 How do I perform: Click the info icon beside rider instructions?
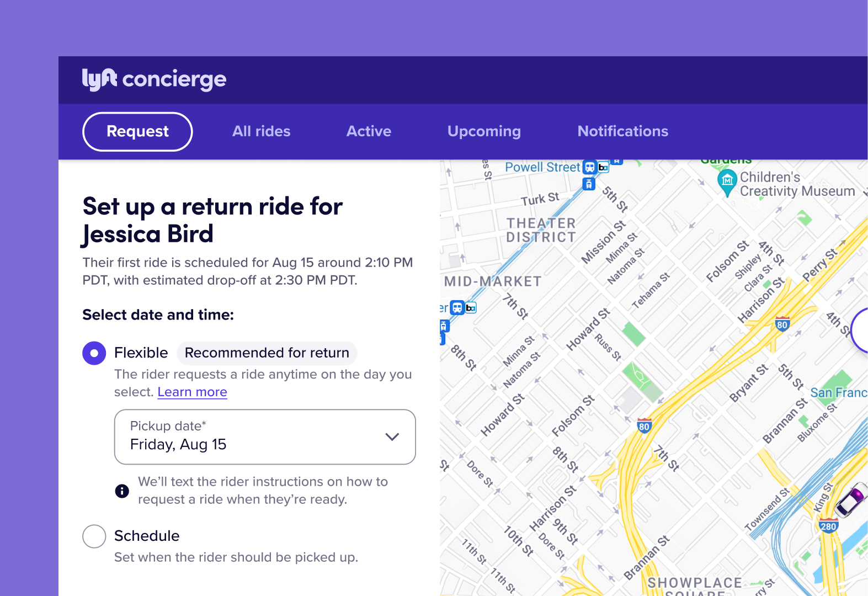tap(122, 491)
